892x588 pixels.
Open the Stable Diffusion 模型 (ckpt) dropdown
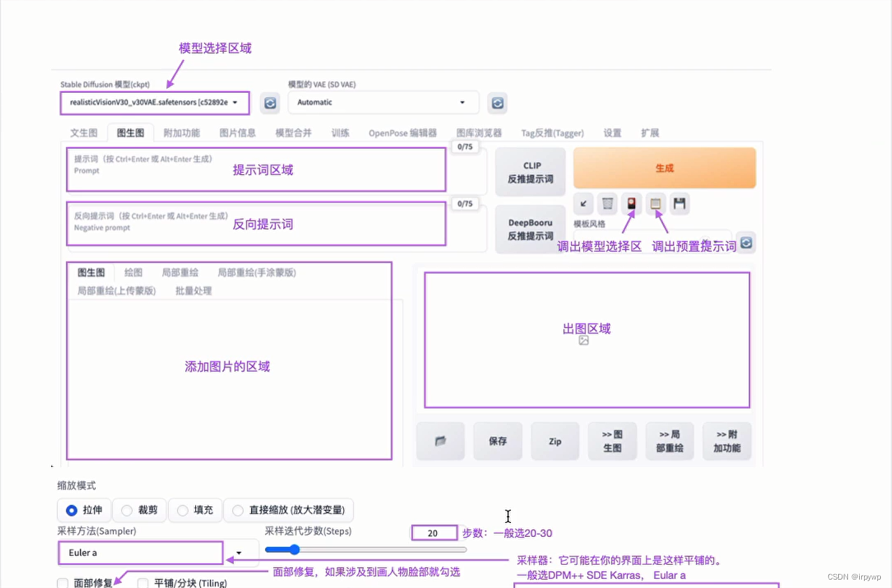(154, 102)
